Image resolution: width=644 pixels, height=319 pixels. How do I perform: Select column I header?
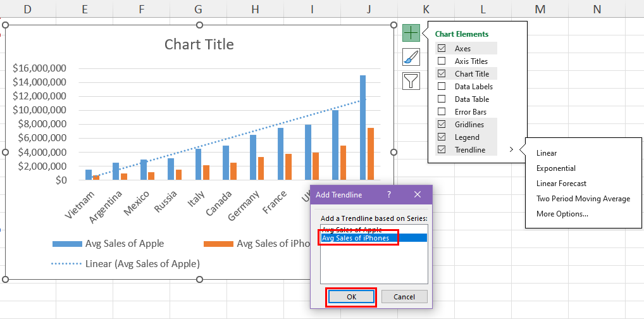pyautogui.click(x=312, y=9)
